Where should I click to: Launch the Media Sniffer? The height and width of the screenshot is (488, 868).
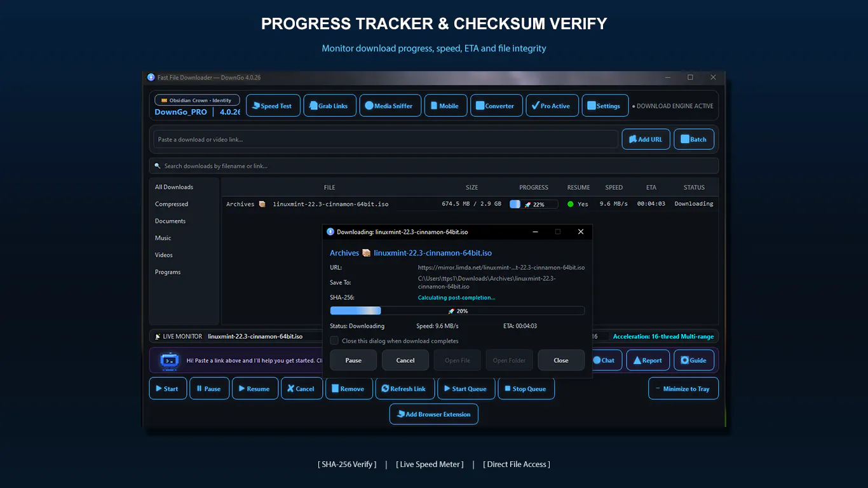pyautogui.click(x=390, y=105)
